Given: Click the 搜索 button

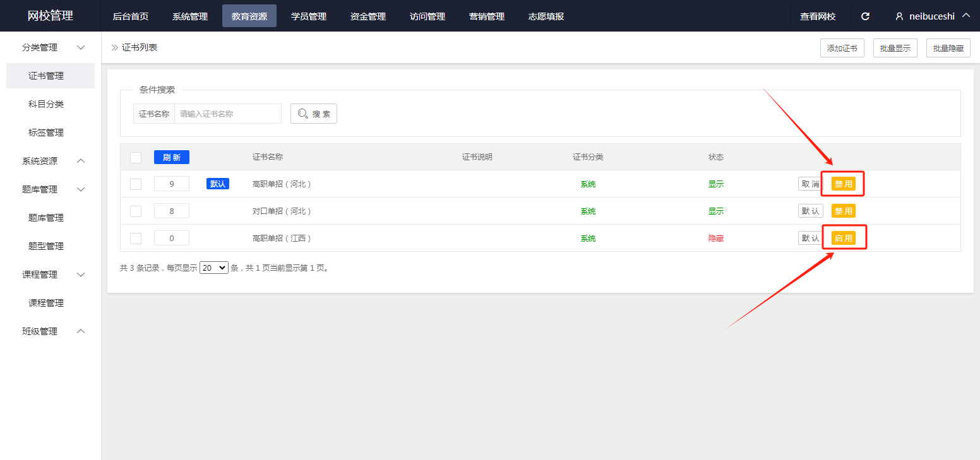Looking at the screenshot, I should 314,114.
